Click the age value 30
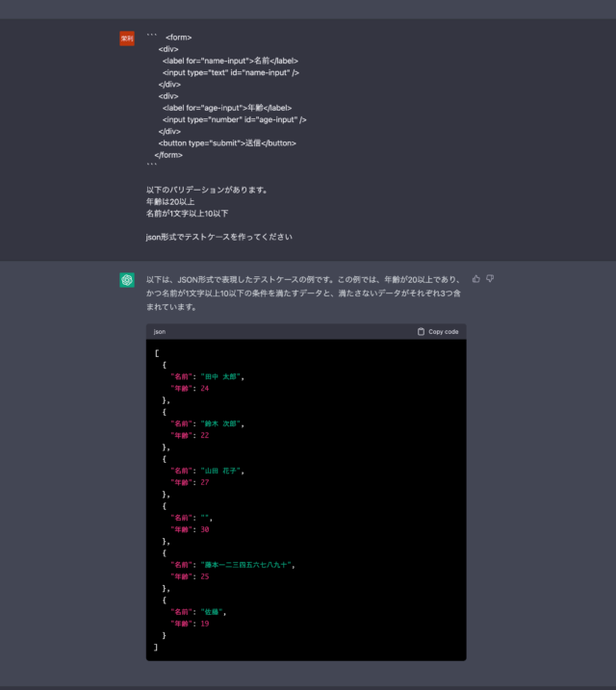 pos(205,529)
